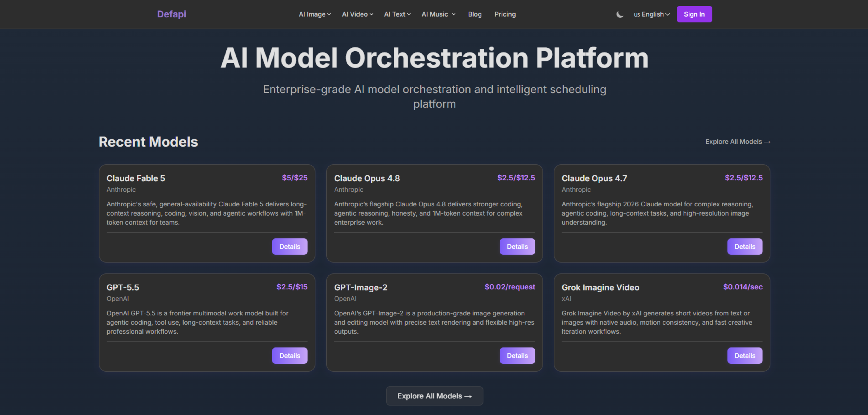Viewport: 868px width, 415px height.
Task: Go to the Pricing page
Action: pyautogui.click(x=505, y=14)
